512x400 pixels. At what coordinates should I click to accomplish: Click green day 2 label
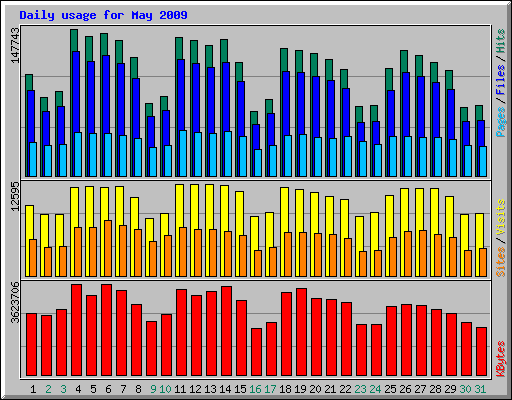tap(48, 389)
